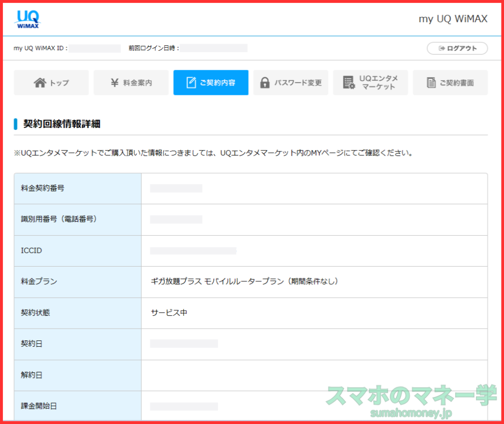Click the サービス中 status value

(x=169, y=312)
